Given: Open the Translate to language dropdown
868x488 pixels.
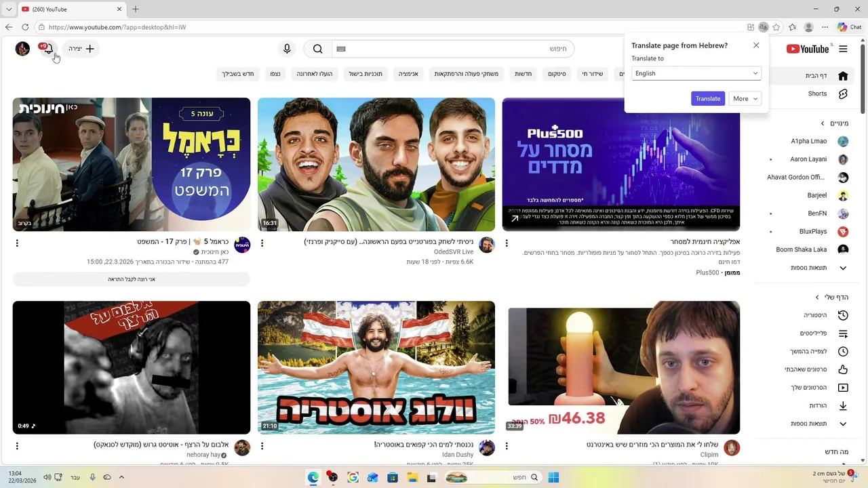Looking at the screenshot, I should [696, 73].
